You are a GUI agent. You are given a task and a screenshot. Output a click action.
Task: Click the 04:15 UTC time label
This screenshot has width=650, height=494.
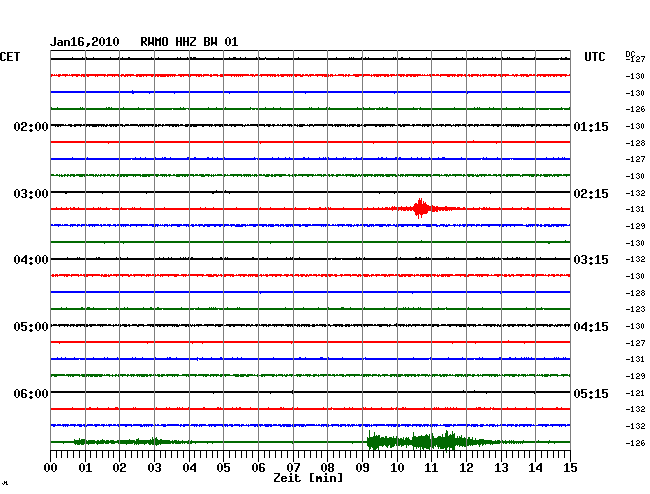pos(591,327)
